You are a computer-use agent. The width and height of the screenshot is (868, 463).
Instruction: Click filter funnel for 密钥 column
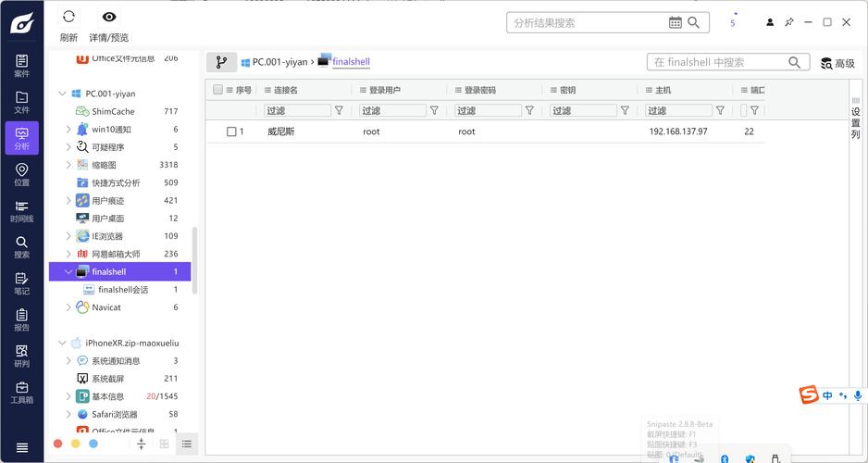tap(625, 111)
